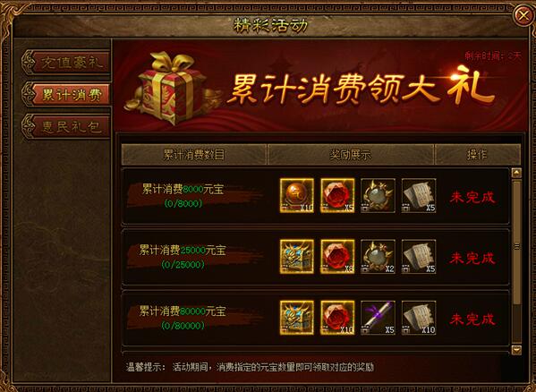Select the stone tablet reward in 8000 row
Image resolution: width=536 pixels, height=392 pixels.
419,195
